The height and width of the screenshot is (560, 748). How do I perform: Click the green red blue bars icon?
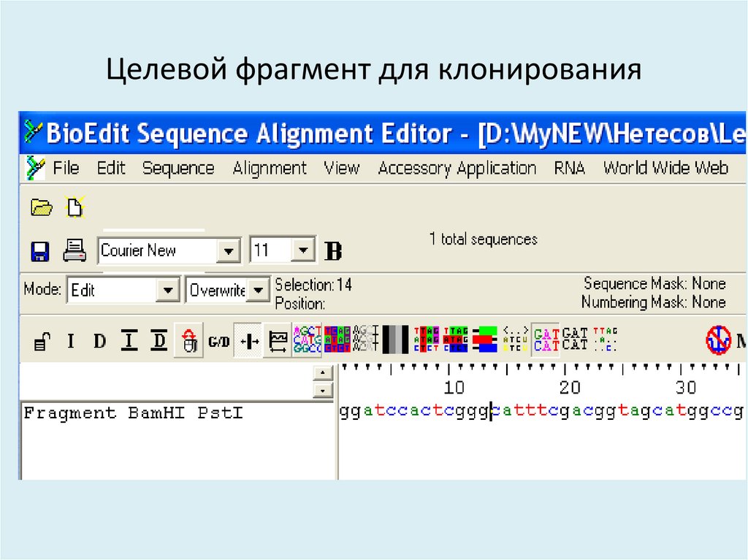click(485, 340)
